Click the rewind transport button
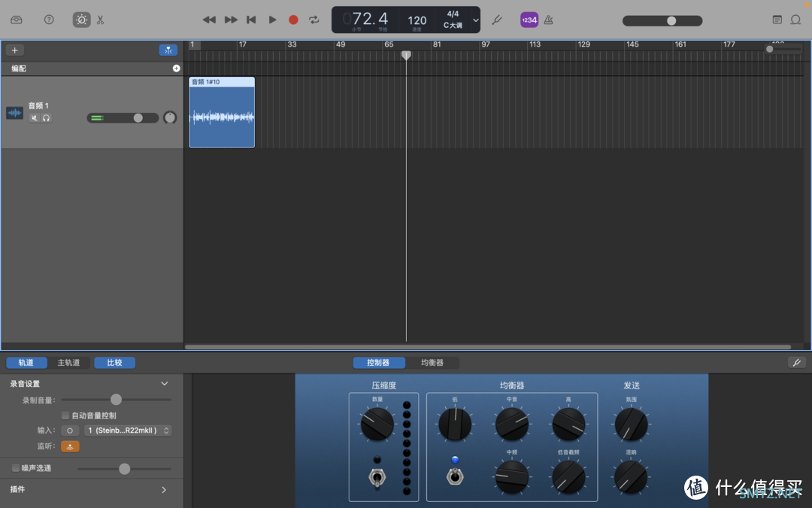This screenshot has width=812, height=508. (x=209, y=20)
